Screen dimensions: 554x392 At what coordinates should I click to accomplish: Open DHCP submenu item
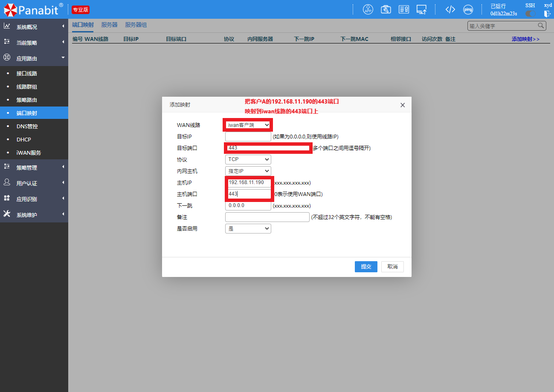[x=34, y=139]
